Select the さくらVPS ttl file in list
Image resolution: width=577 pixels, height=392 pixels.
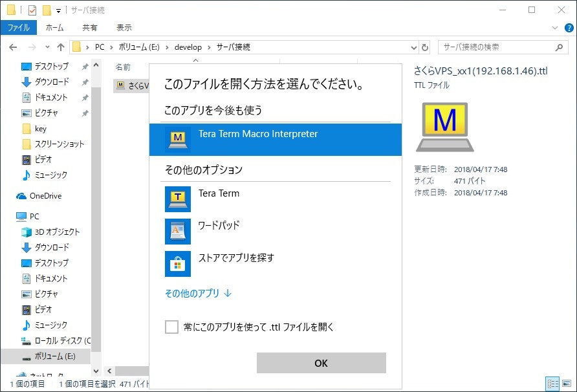(x=132, y=86)
